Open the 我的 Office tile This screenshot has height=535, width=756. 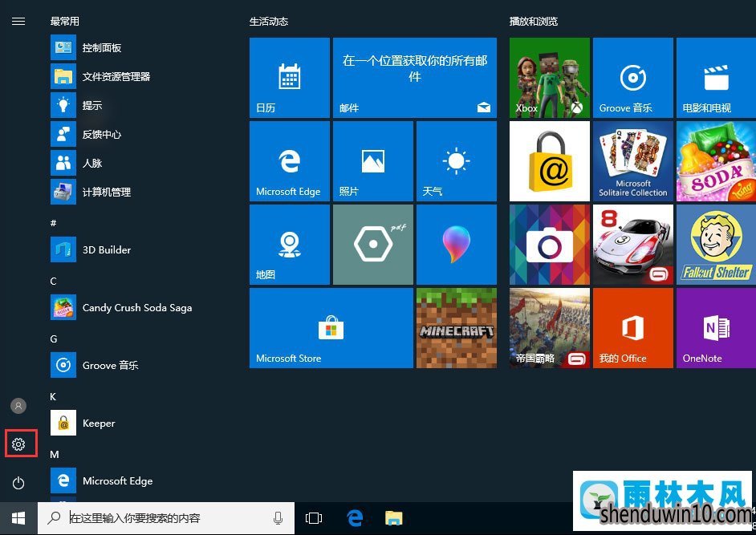click(633, 328)
